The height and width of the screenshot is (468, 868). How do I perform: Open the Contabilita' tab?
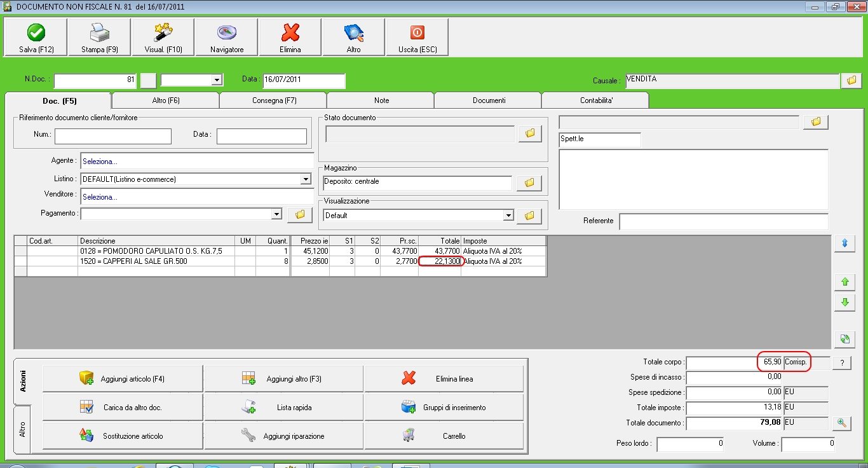596,100
